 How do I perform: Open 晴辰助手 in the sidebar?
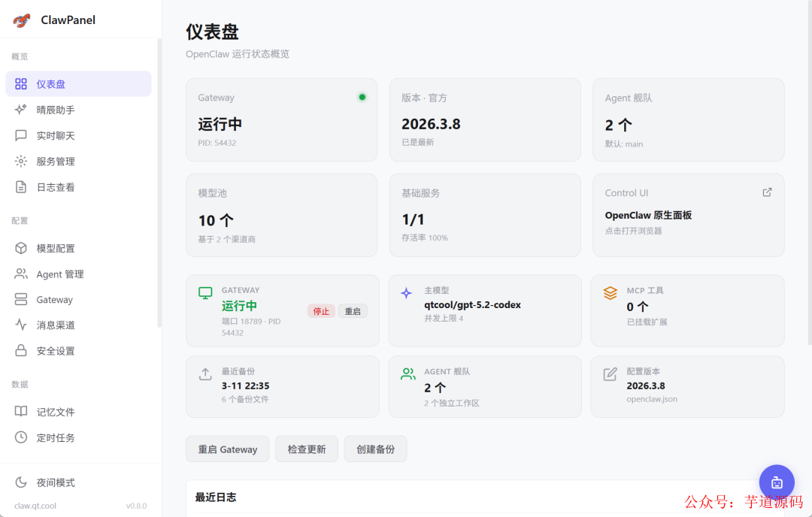tap(79, 110)
